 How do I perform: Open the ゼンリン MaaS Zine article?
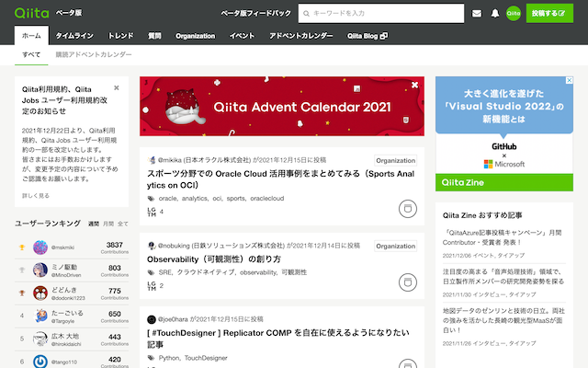point(503,320)
